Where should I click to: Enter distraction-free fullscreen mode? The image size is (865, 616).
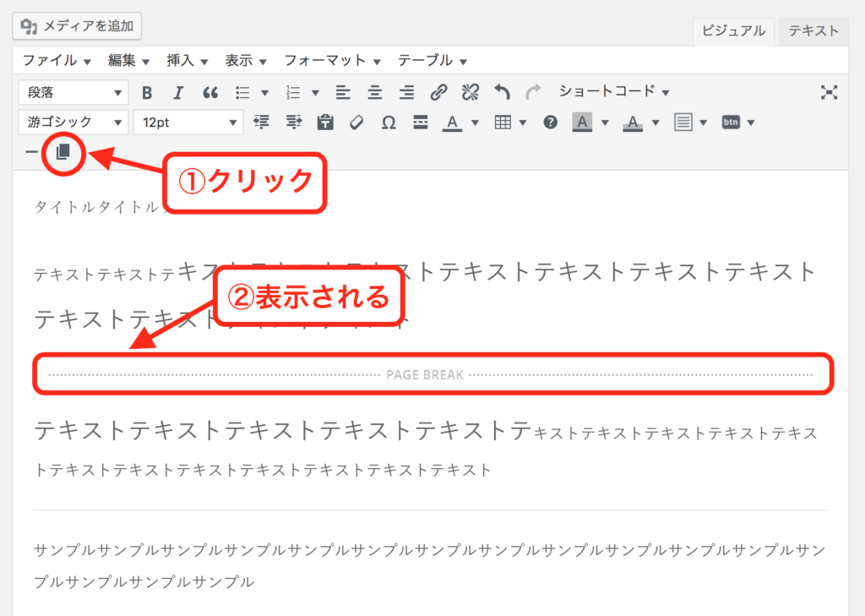[x=829, y=92]
